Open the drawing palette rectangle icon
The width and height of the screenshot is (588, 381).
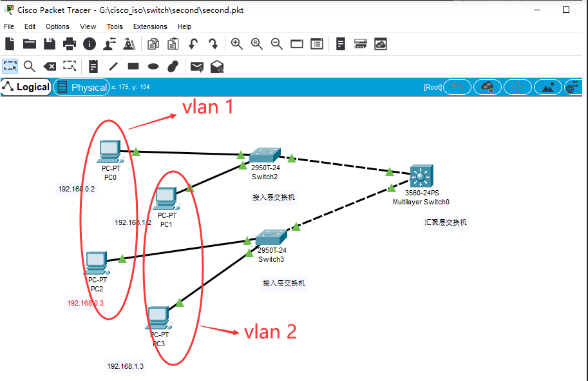[297, 44]
